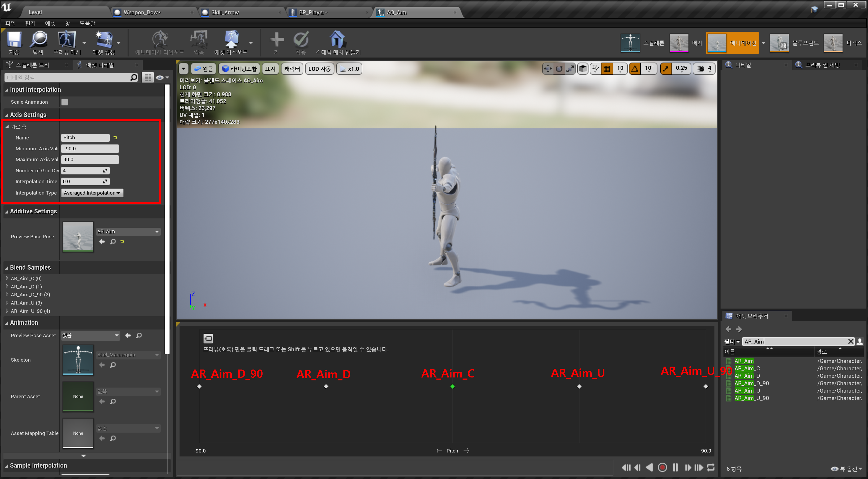Toggle rotation snapping in viewport toolbar

[x=635, y=69]
